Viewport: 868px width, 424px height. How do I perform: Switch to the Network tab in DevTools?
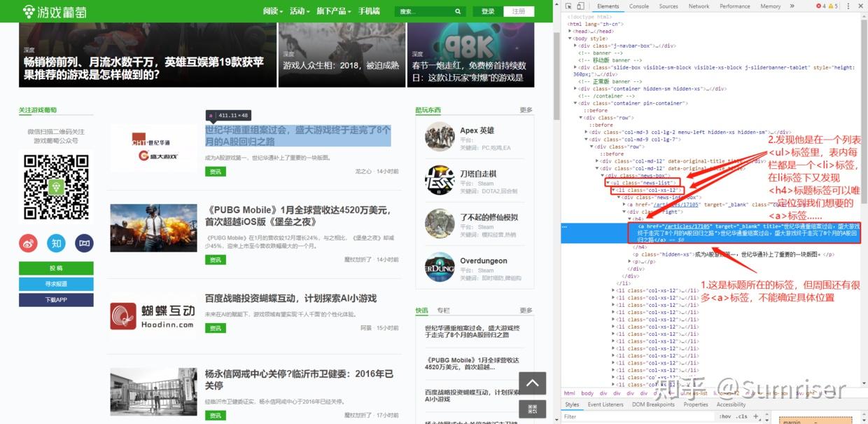click(x=699, y=6)
